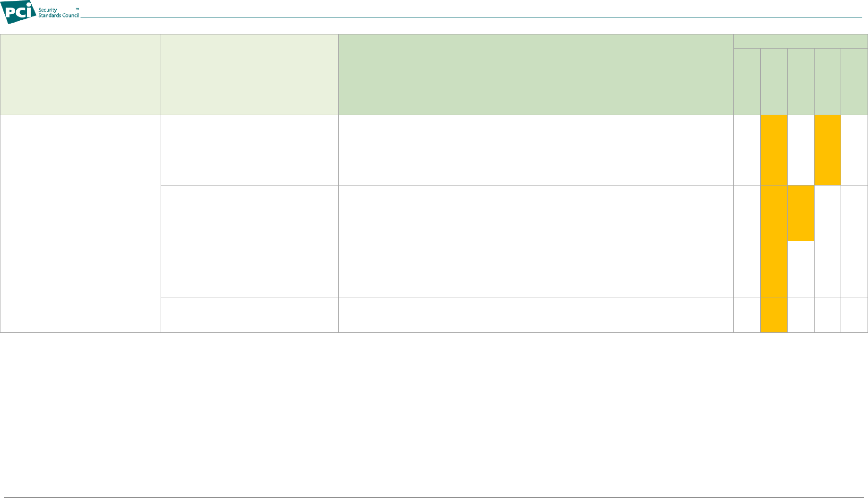Click third-row orange cell in second narrow column
Screen dimensions: 868x498
774,269
